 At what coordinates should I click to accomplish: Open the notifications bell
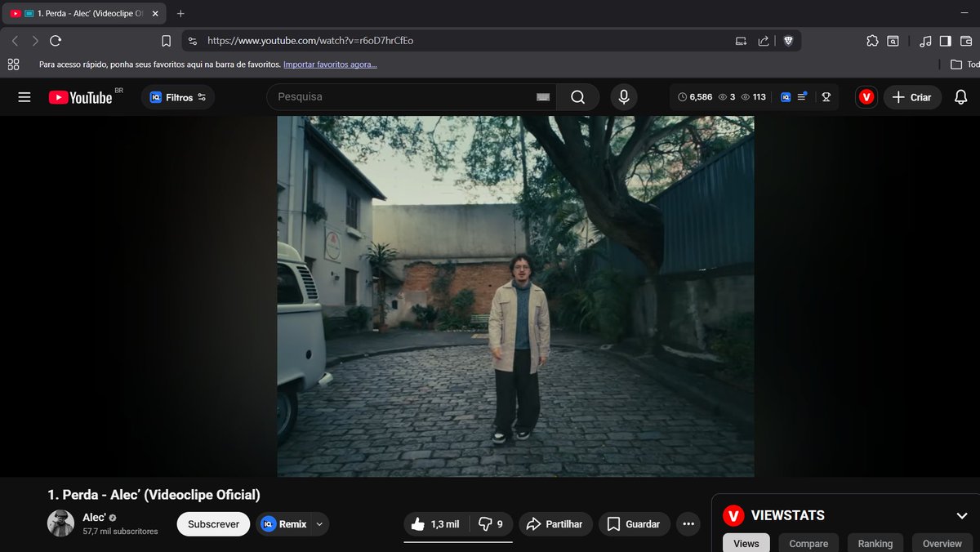[x=960, y=96]
